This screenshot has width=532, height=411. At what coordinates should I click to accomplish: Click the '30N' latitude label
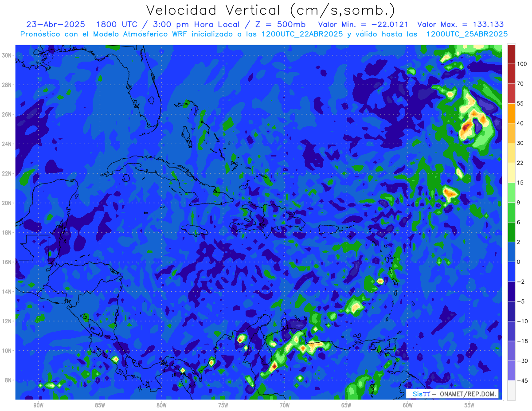tap(7, 55)
